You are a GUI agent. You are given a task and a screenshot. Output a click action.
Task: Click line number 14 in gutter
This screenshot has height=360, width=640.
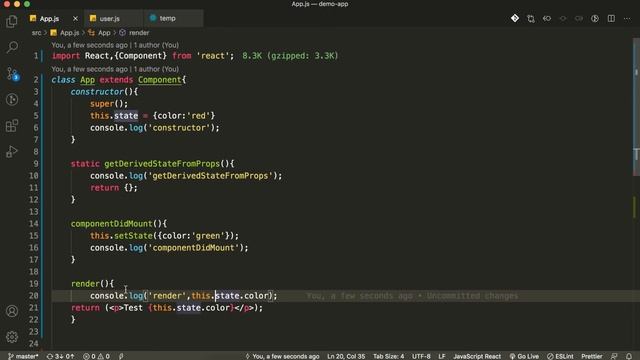(33, 224)
